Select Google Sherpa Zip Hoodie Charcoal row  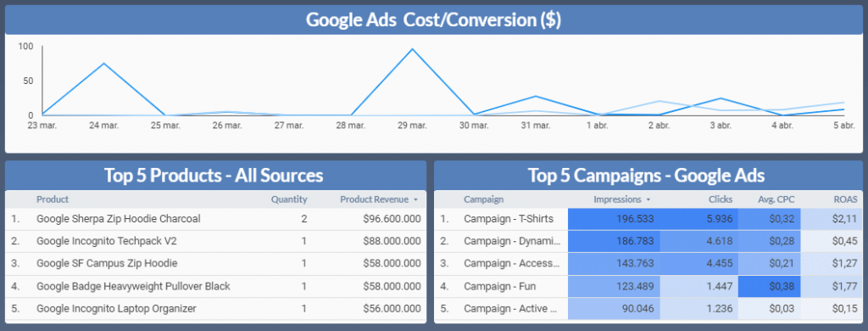[216, 219]
